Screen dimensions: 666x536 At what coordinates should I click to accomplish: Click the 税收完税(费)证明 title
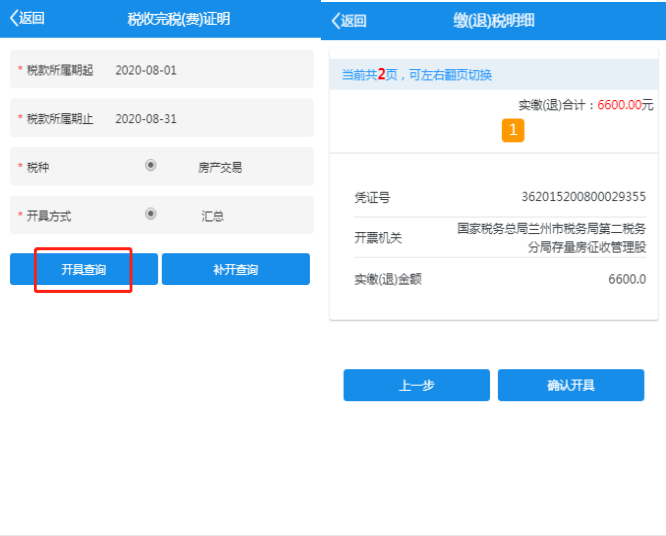(x=179, y=19)
